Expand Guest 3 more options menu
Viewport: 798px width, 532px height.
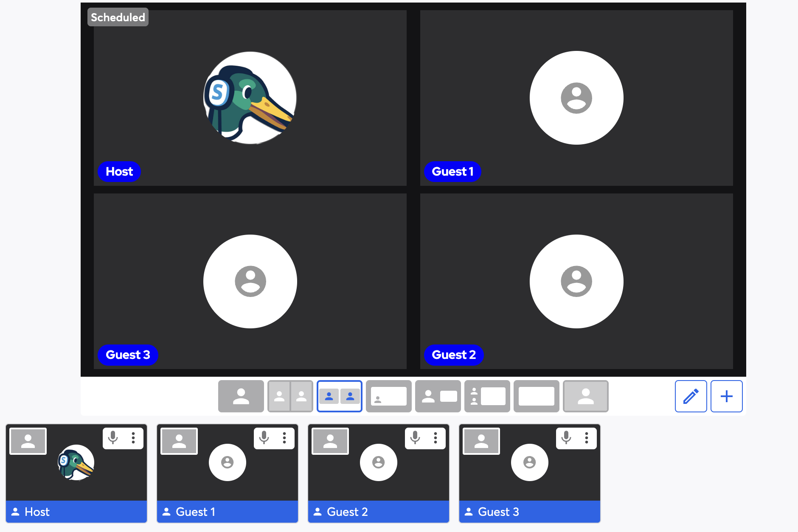point(587,438)
